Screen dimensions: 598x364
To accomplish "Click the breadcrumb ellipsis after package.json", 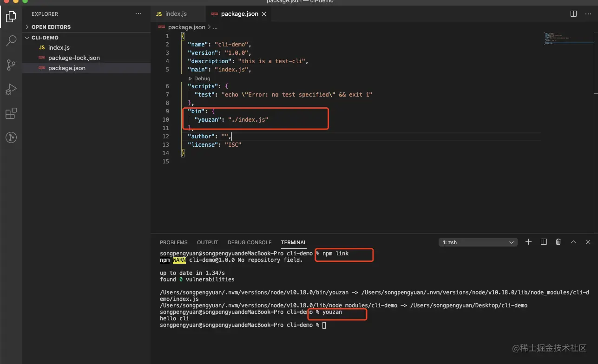I will (x=215, y=27).
